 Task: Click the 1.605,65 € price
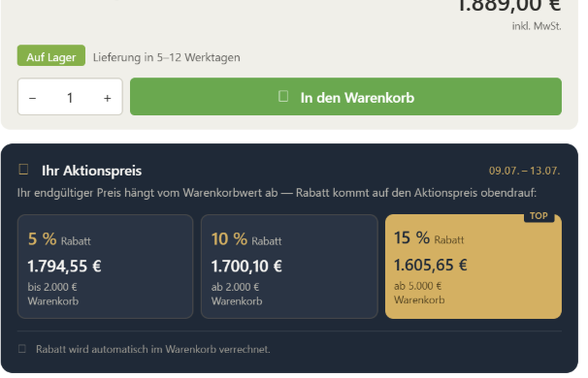click(x=430, y=266)
